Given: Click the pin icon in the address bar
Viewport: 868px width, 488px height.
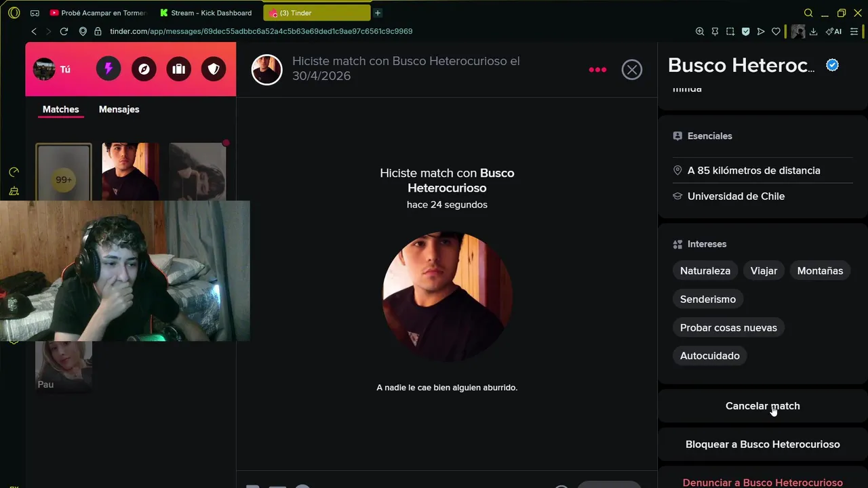Looking at the screenshot, I should 715,31.
